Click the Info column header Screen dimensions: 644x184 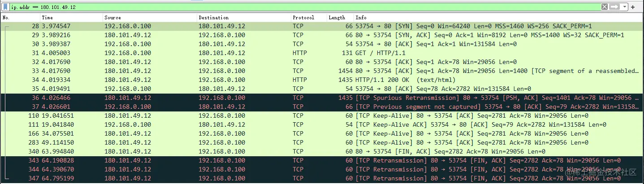[x=361, y=17]
